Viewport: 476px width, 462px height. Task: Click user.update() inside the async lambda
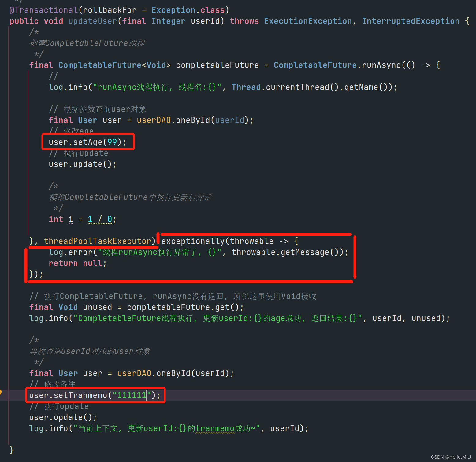coord(83,164)
